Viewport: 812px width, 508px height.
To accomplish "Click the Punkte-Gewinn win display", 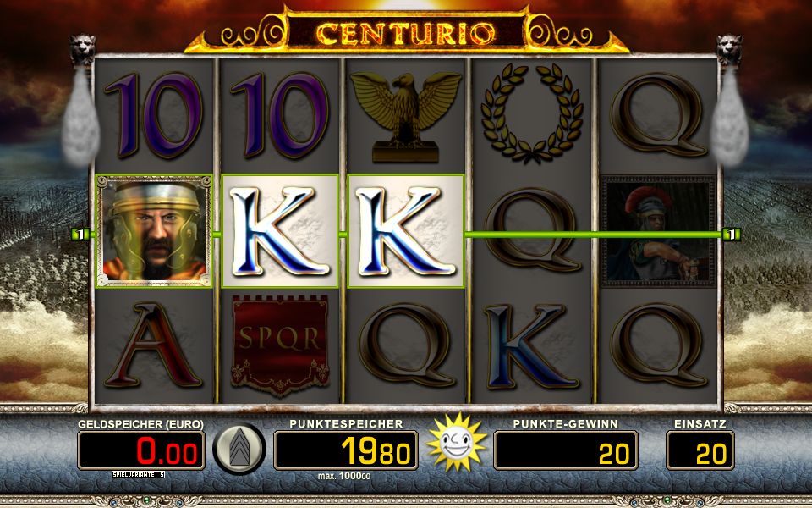I will tap(566, 450).
